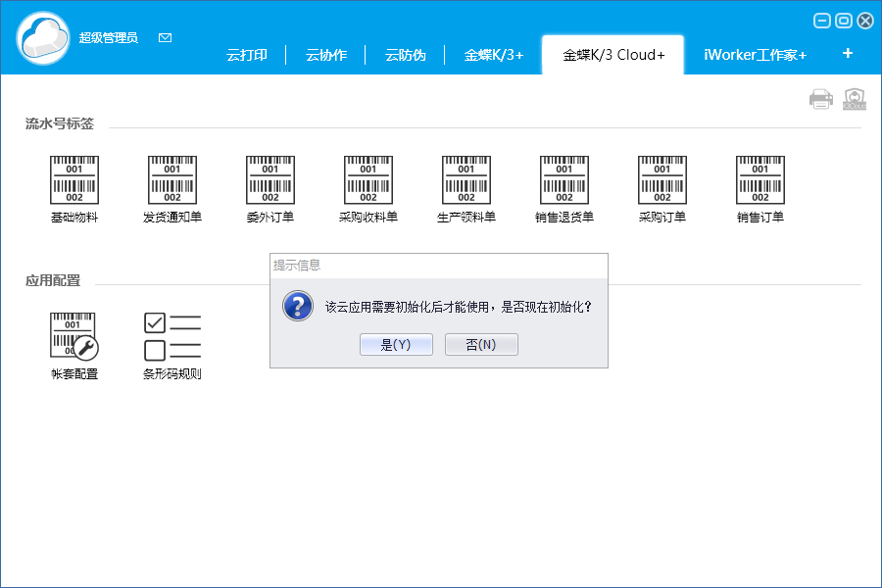882x588 pixels.
Task: Switch to the 金蝶K/3+ tab
Action: coord(493,55)
